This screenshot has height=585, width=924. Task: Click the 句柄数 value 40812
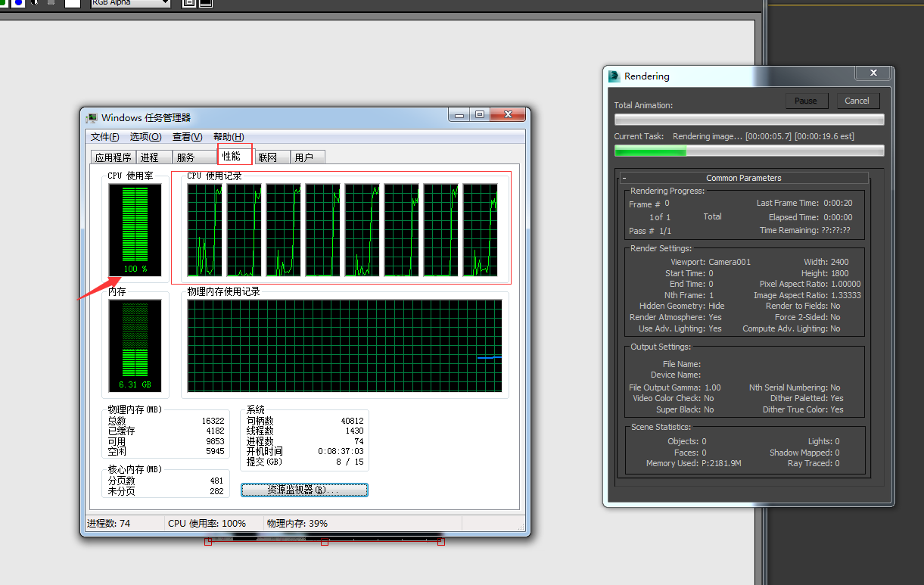pyautogui.click(x=353, y=421)
